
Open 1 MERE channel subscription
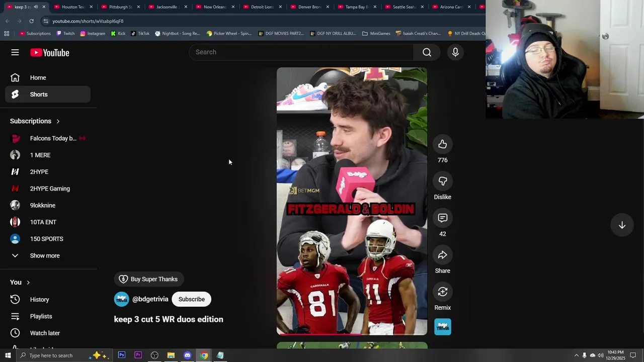(x=48, y=155)
